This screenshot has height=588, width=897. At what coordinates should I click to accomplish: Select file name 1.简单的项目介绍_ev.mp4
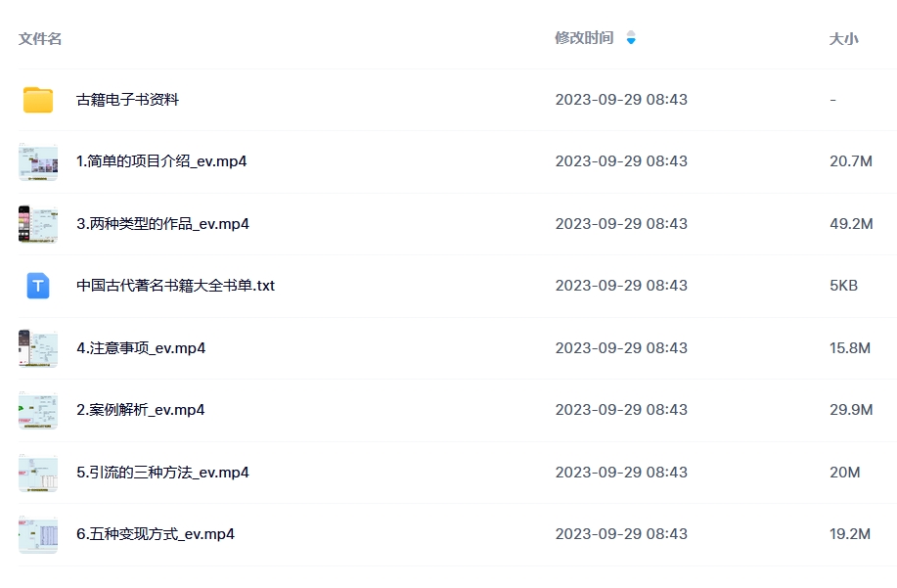pos(161,161)
